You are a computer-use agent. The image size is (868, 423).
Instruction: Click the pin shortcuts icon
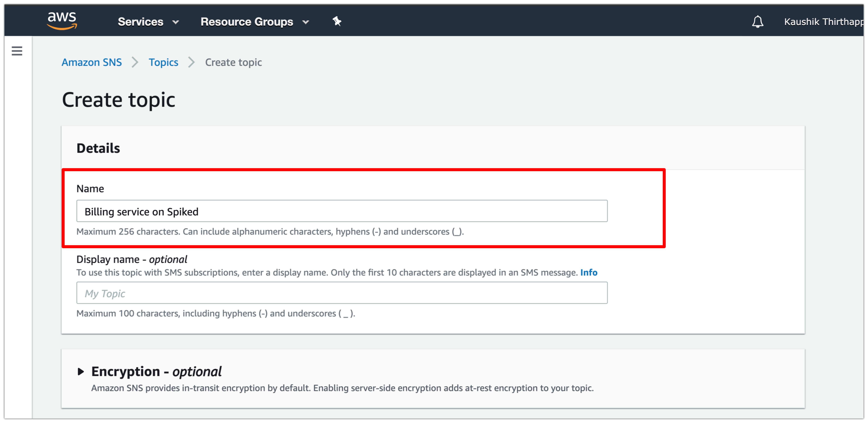337,22
